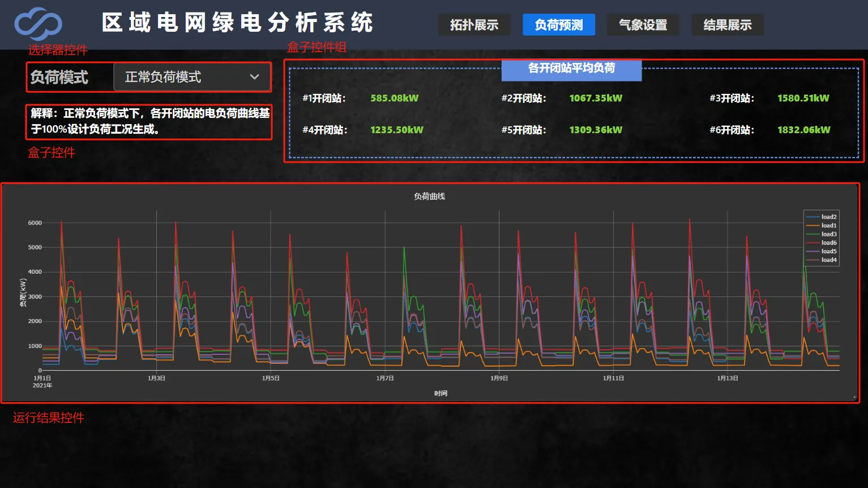Switch to the 负荷预测 tab

coord(558,25)
